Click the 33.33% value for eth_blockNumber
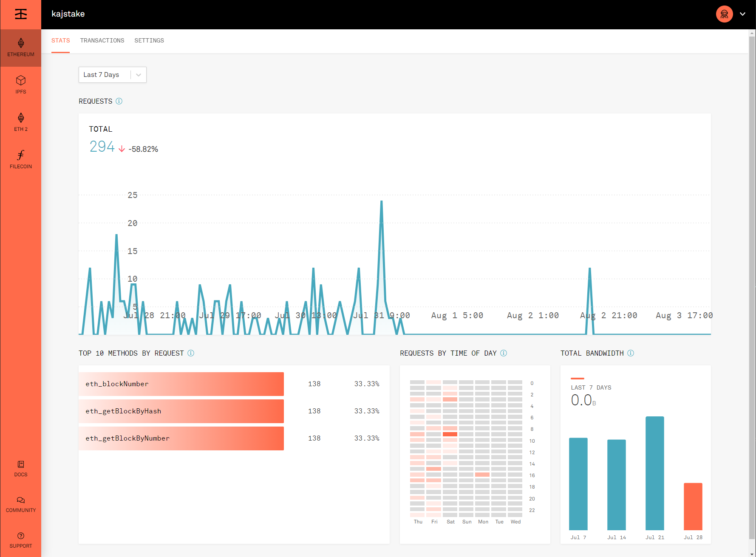 pos(367,384)
